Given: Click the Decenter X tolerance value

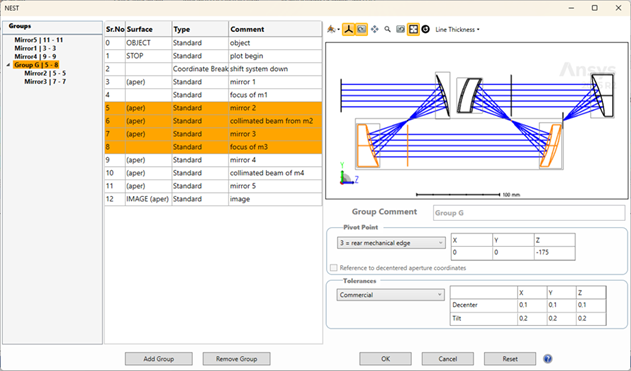Looking at the screenshot, I should tap(532, 305).
